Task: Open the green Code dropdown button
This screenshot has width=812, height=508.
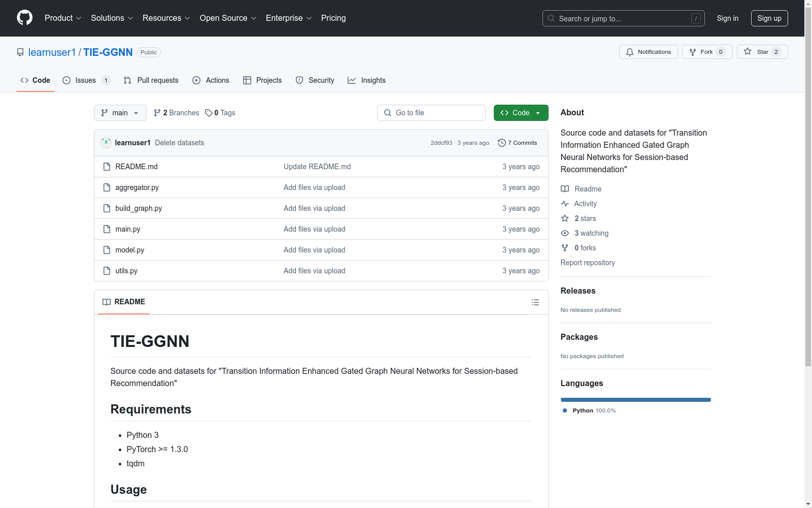Action: click(x=521, y=113)
